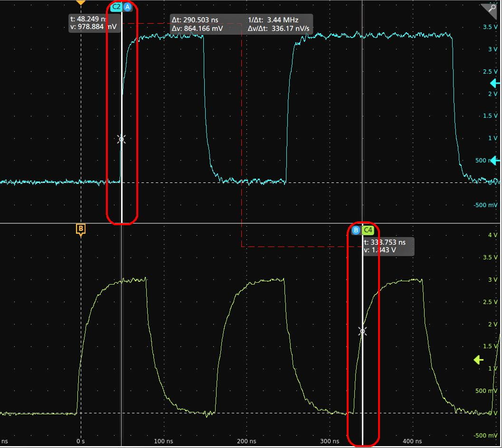This screenshot has height=448, width=502.
Task: Click the green C4 level arrow
Action: coord(478,360)
